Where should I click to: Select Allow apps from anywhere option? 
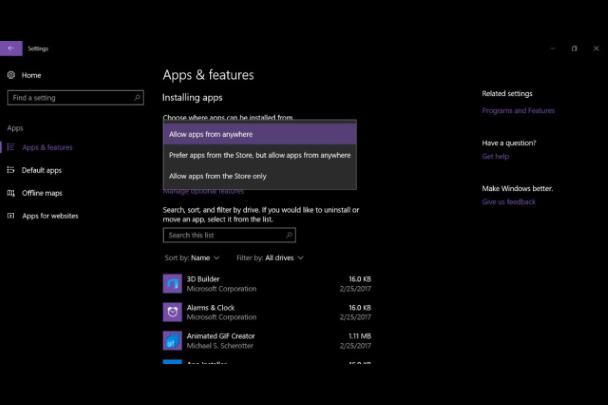(259, 134)
